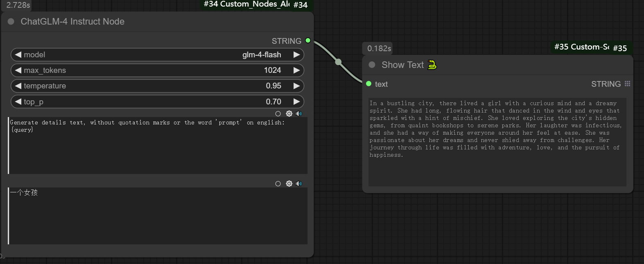
Task: Click speaker icon above the Chinese query box
Action: 299,184
